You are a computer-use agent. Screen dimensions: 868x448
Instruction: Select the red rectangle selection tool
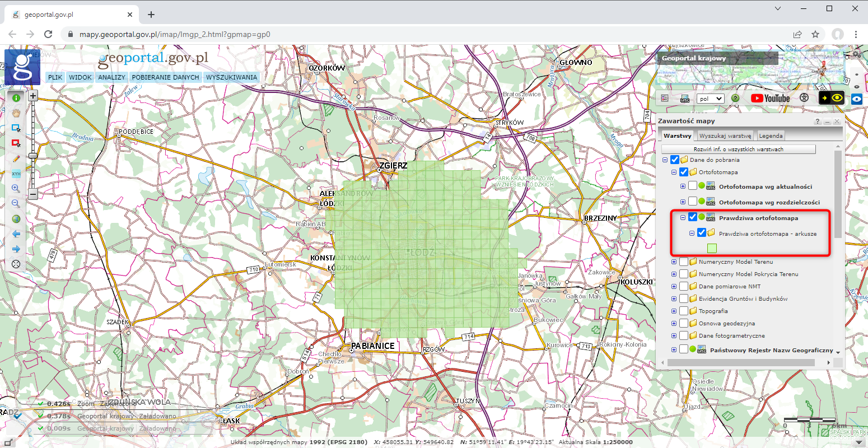click(16, 143)
